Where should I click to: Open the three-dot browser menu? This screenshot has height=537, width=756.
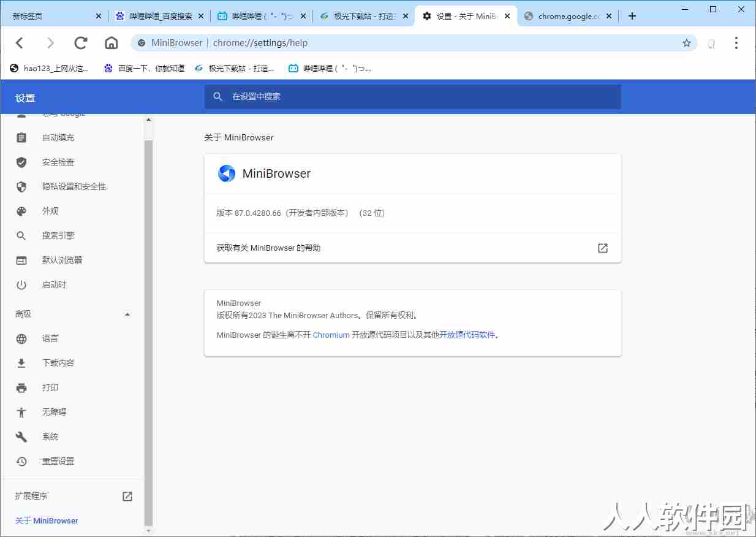click(736, 43)
